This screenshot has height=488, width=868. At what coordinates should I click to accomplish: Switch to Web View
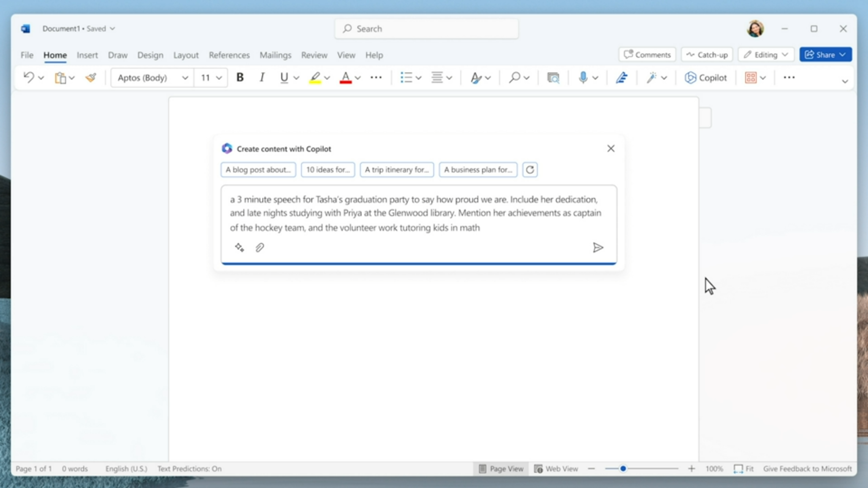pyautogui.click(x=556, y=469)
